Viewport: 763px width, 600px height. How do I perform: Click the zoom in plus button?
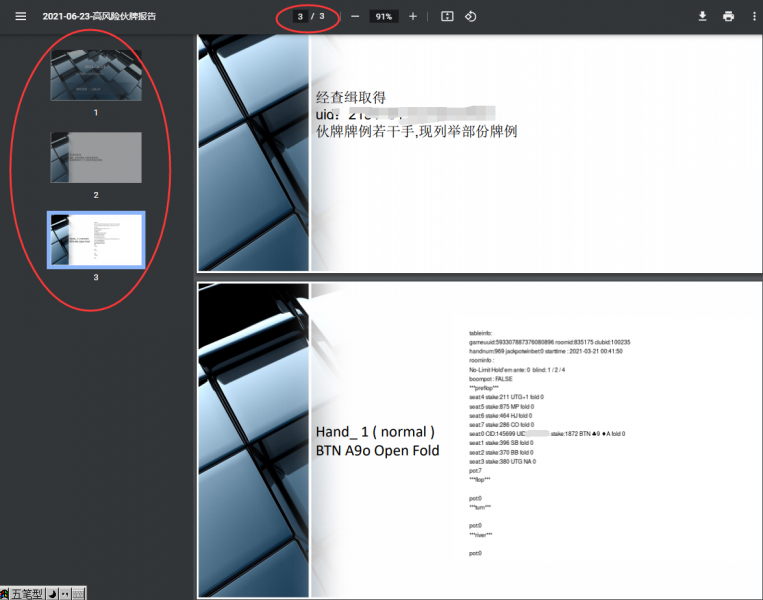pos(413,16)
